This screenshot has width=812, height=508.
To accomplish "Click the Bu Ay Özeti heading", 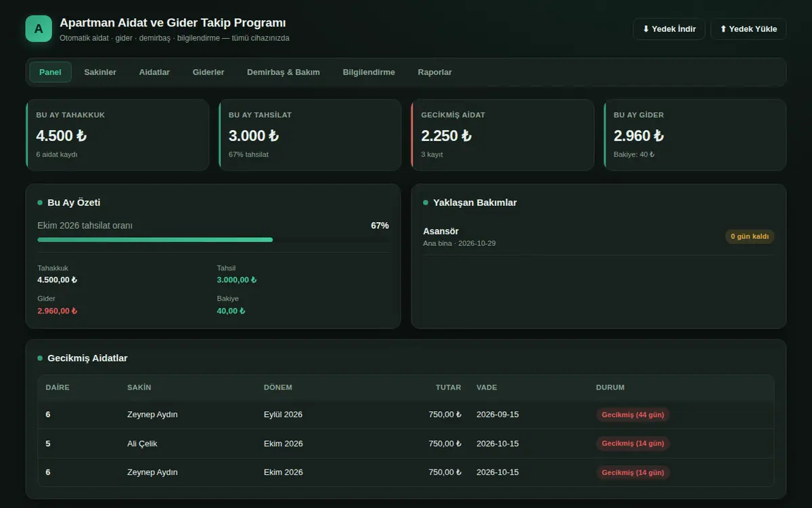I will click(x=74, y=203).
